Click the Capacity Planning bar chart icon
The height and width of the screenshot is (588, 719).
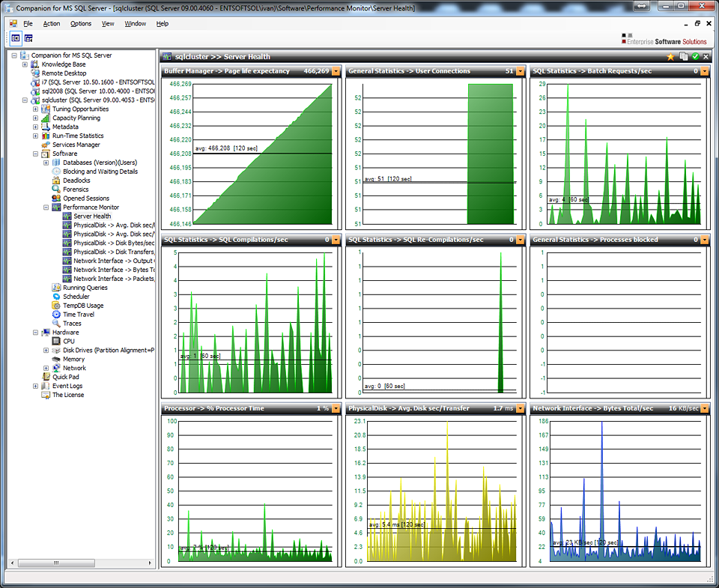[46, 118]
